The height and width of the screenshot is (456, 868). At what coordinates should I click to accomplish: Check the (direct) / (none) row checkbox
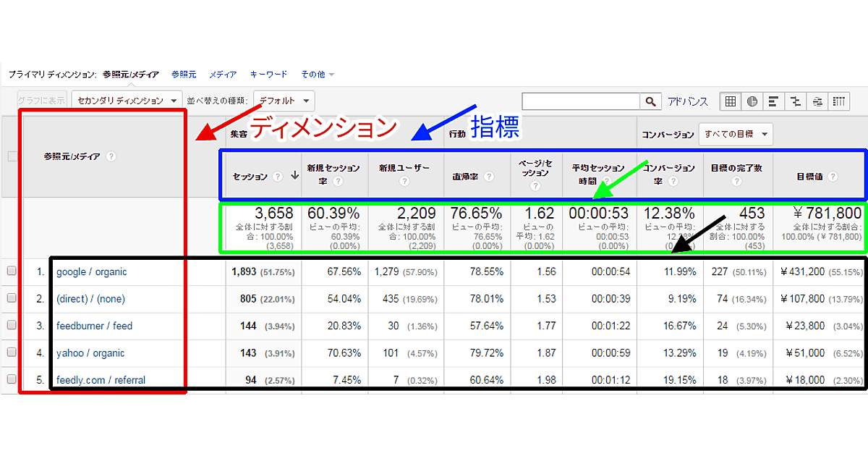click(x=12, y=298)
